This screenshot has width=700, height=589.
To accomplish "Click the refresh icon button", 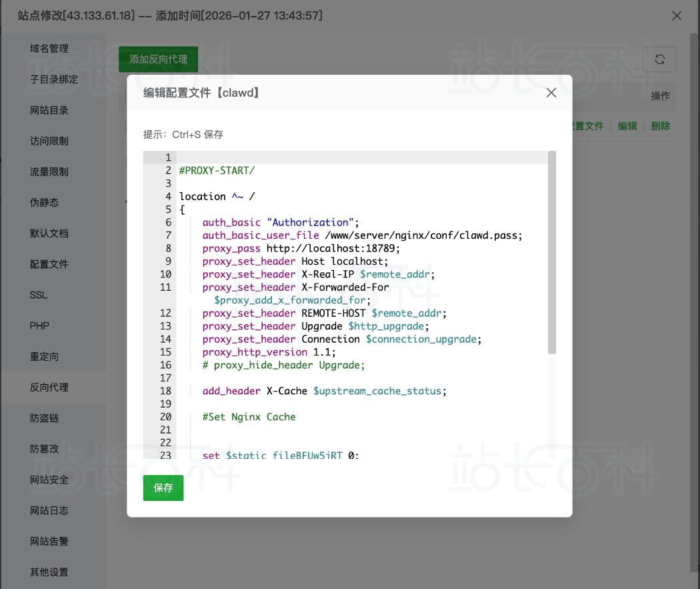I will 659,59.
